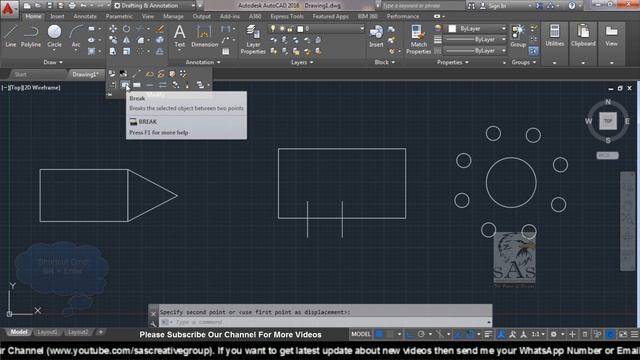Click the New file icon in quick access toolbar
The width and height of the screenshot is (640, 360).
click(x=27, y=6)
